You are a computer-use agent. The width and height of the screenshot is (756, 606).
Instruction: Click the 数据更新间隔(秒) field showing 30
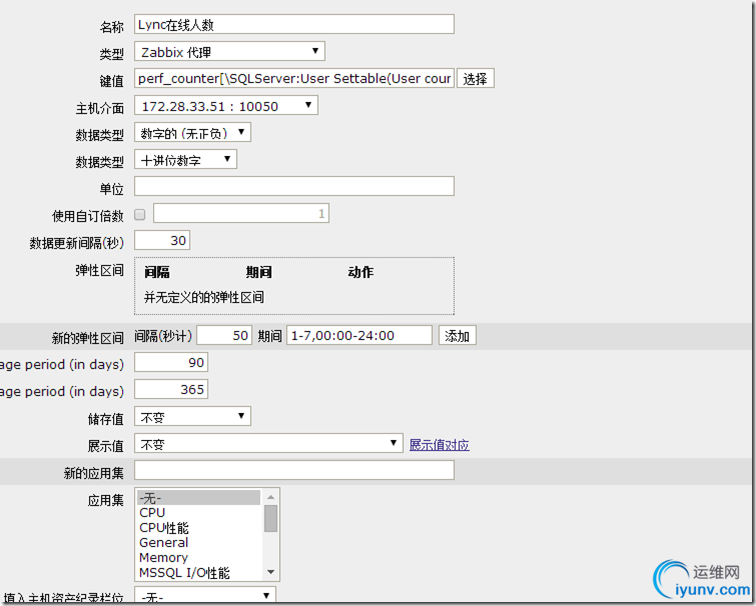coord(162,241)
